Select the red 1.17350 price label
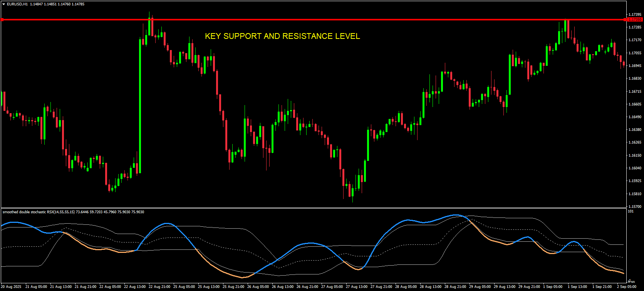This screenshot has height=291, width=644. (634, 19)
